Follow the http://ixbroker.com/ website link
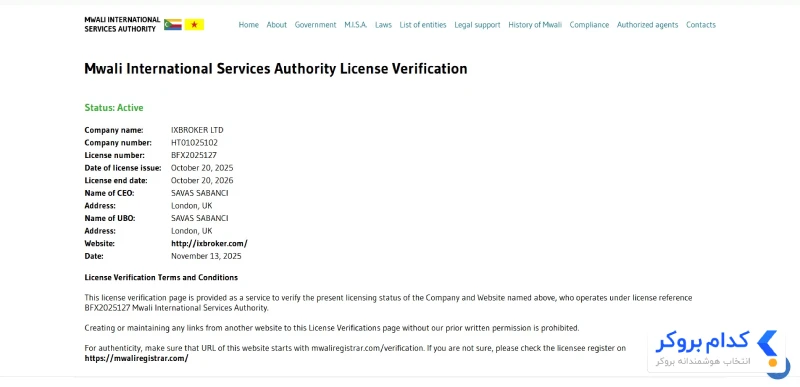This screenshot has width=800, height=387. pos(209,244)
